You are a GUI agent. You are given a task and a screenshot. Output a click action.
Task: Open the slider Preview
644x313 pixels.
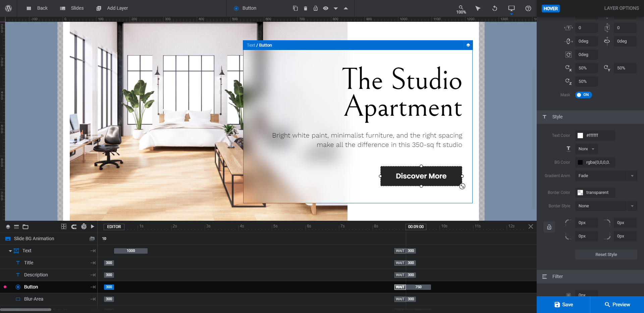[x=617, y=305]
